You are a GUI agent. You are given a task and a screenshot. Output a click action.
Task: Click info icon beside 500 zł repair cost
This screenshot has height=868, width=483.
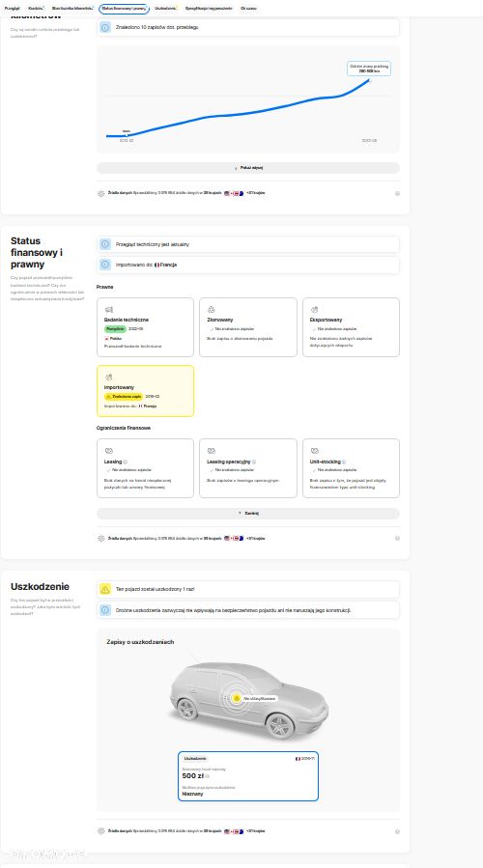[207, 776]
